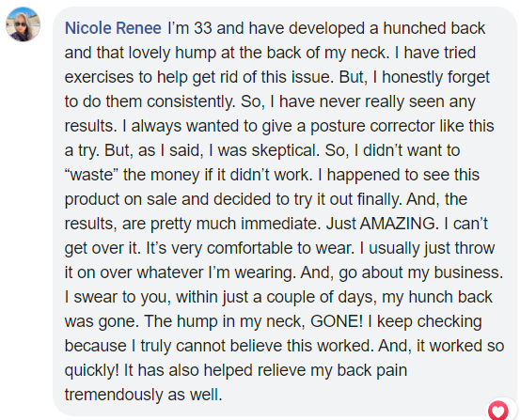Image resolution: width=520 pixels, height=420 pixels.
Task: Click the word AMAZING in the comment
Action: click(398, 224)
